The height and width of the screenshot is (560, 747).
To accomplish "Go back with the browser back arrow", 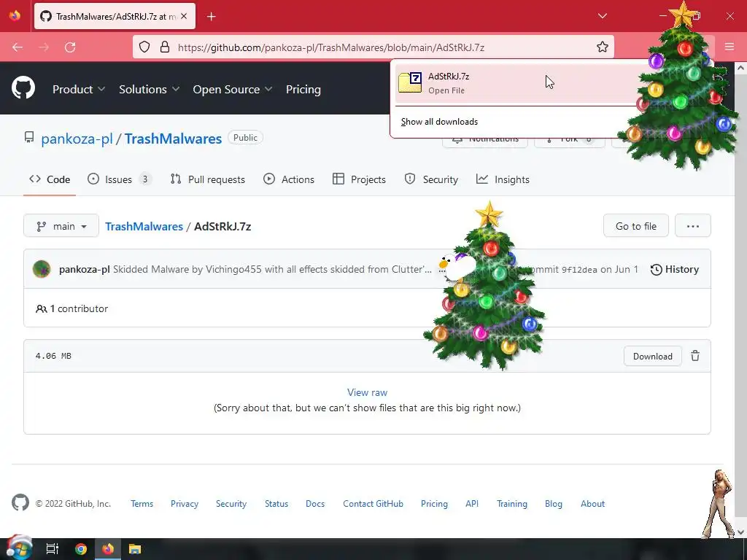I will [18, 47].
